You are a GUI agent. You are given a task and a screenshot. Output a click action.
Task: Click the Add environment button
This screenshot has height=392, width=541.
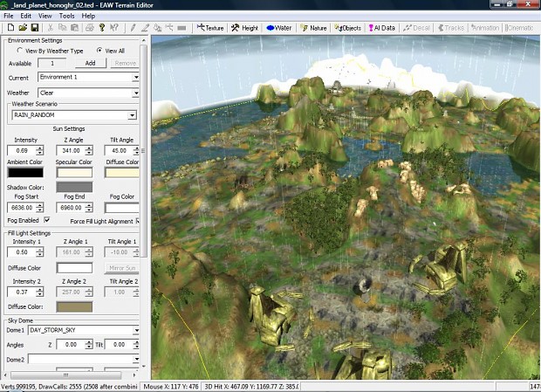pyautogui.click(x=91, y=63)
